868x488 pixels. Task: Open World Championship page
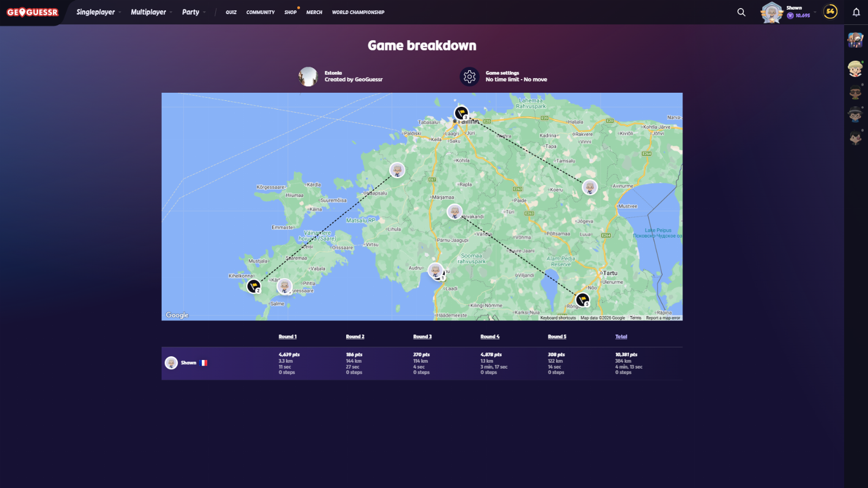pos(358,12)
